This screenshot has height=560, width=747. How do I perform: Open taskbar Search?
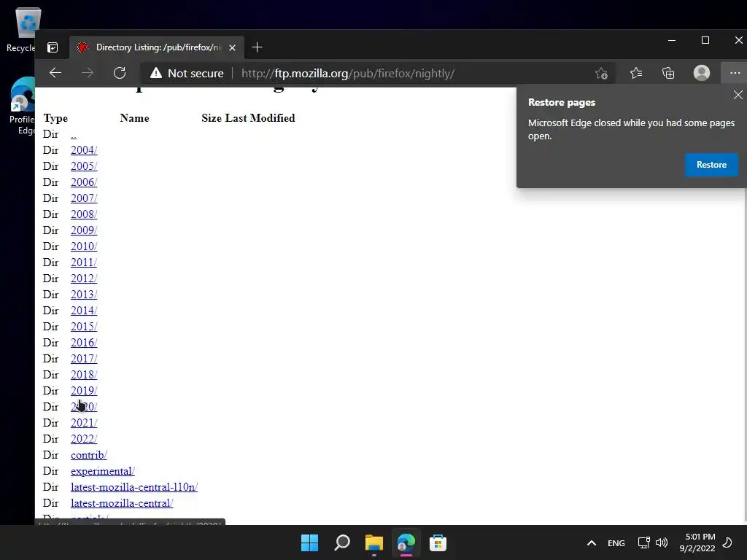(342, 542)
